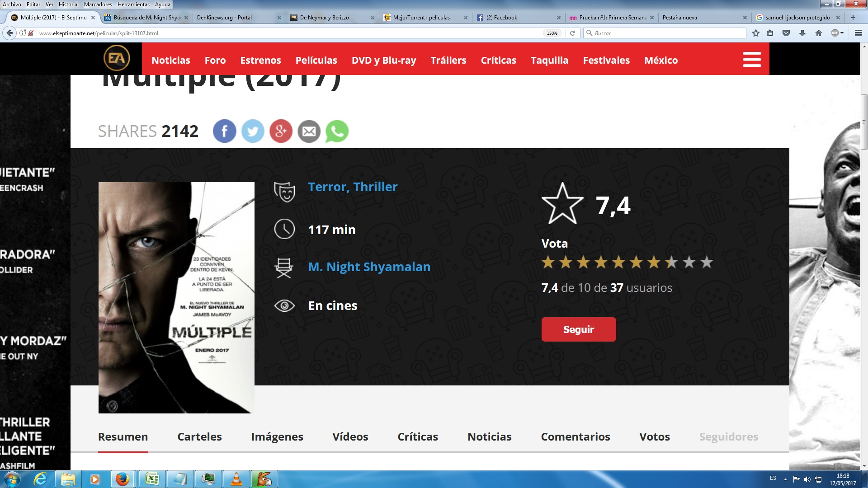Open the México nav item
The height and width of the screenshot is (488, 868).
661,60
